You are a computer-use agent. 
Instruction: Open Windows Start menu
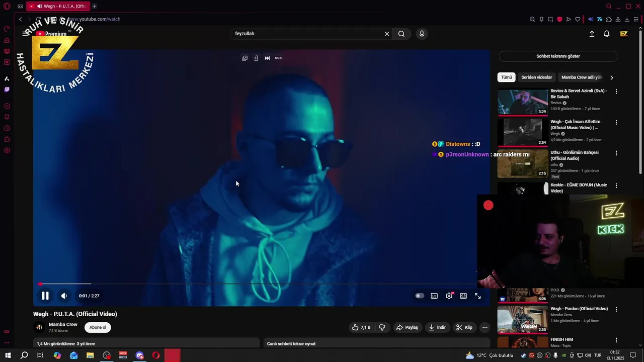tap(8, 355)
